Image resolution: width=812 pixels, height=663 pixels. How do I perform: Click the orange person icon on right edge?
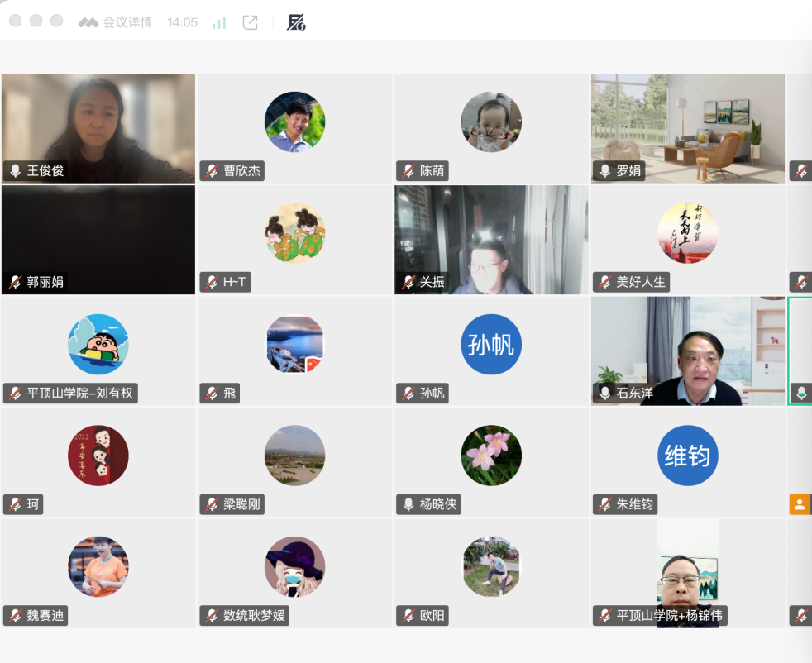click(x=799, y=503)
